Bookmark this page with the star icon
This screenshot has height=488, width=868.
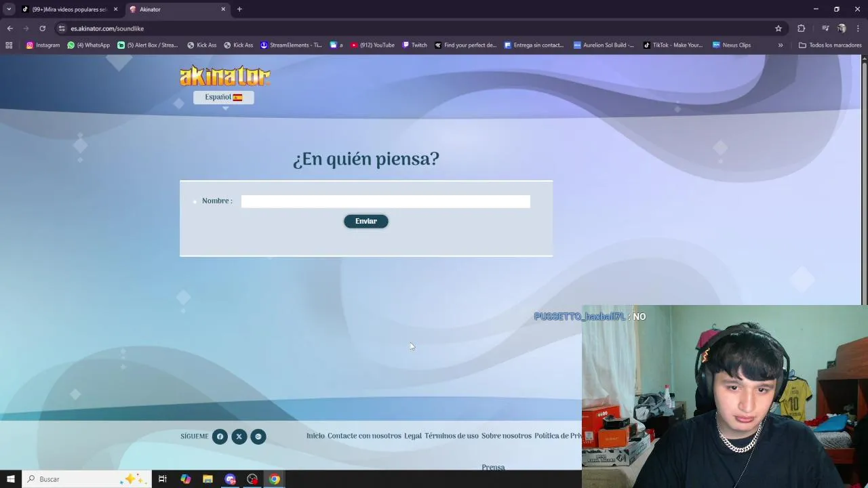click(x=778, y=28)
